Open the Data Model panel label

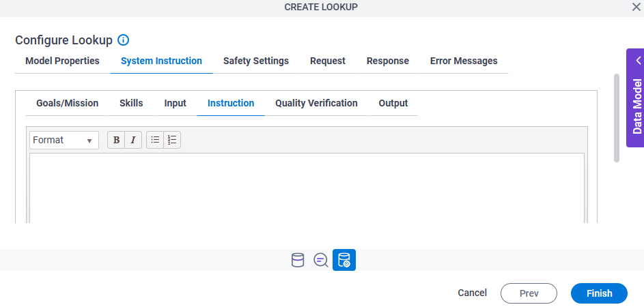tap(637, 106)
